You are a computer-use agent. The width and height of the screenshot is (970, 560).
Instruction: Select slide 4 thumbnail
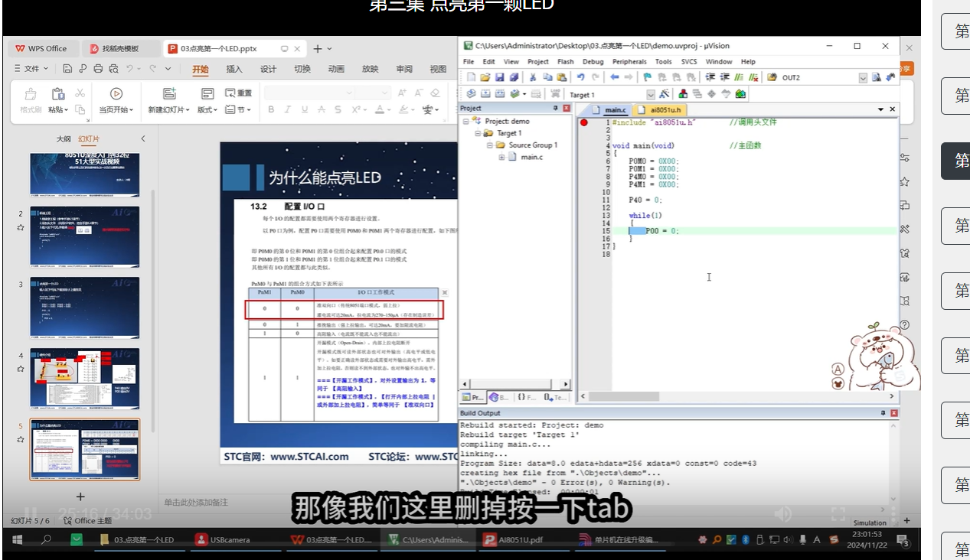tap(85, 379)
